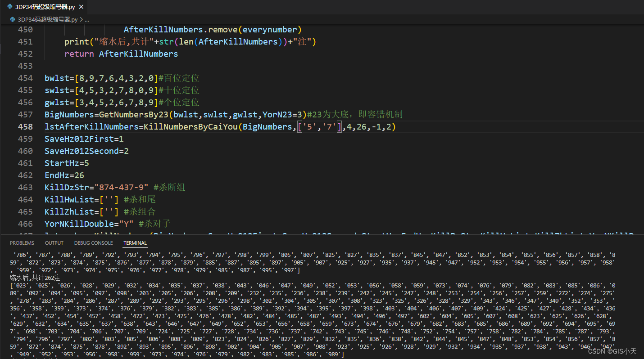Click the comment #杀断组
Screen dimensions: 644x359
[169, 188]
